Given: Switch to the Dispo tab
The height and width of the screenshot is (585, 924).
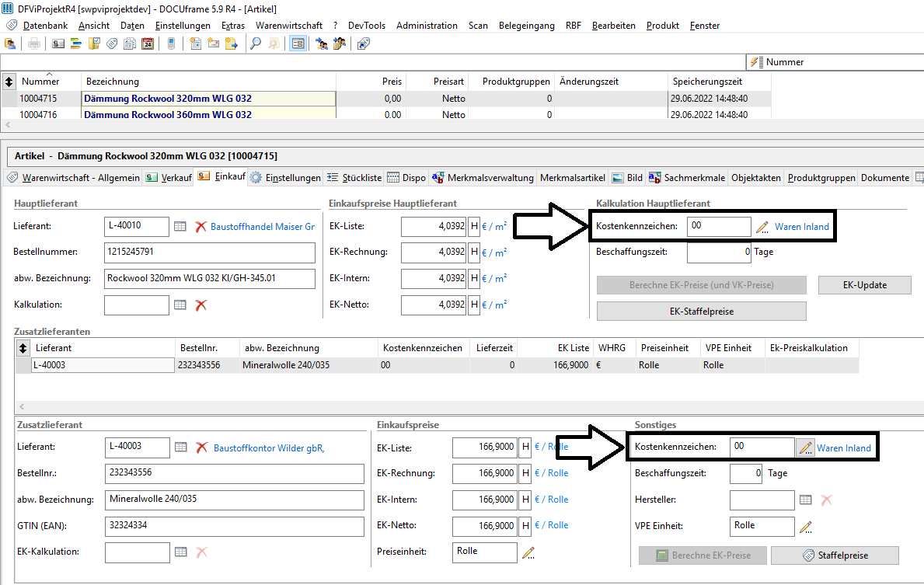Looking at the screenshot, I should (x=406, y=177).
